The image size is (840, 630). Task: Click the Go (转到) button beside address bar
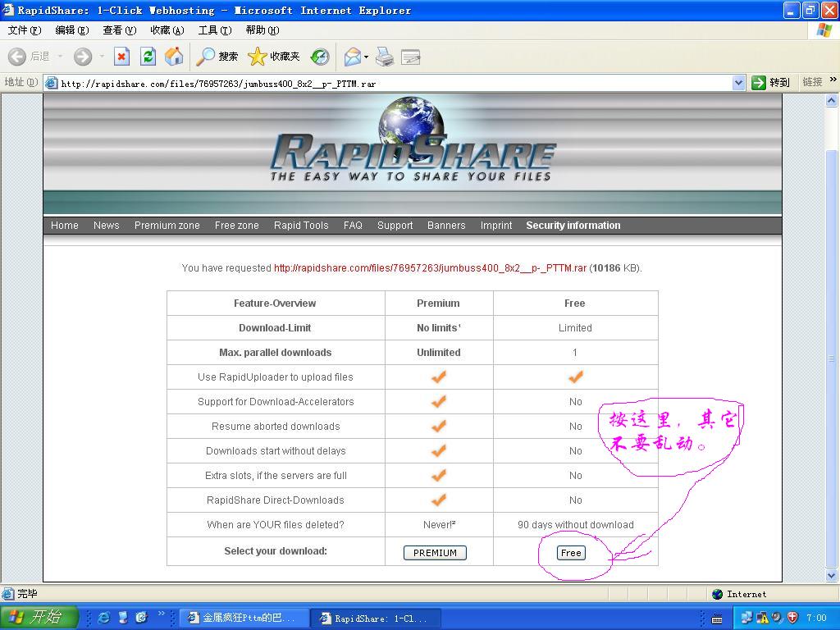click(x=771, y=82)
